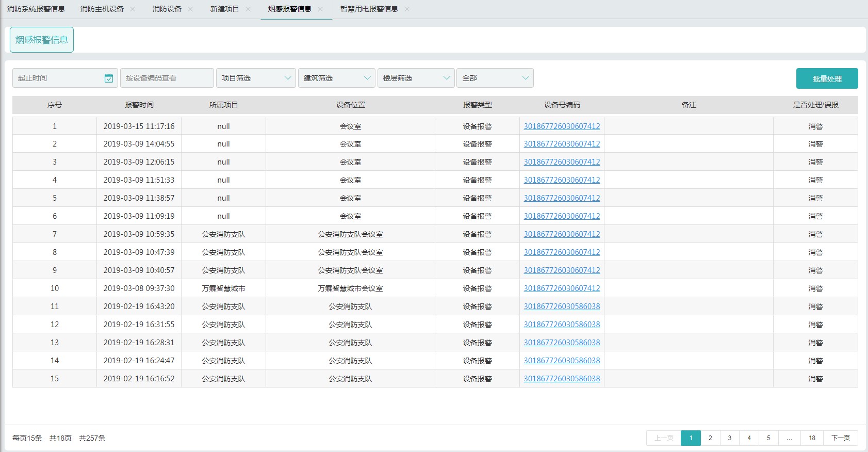Open device code link in row 11
This screenshot has height=452, width=868.
pyautogui.click(x=562, y=306)
